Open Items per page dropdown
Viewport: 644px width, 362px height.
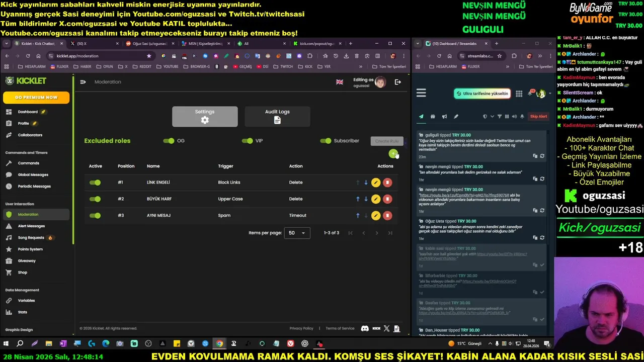[x=297, y=233]
